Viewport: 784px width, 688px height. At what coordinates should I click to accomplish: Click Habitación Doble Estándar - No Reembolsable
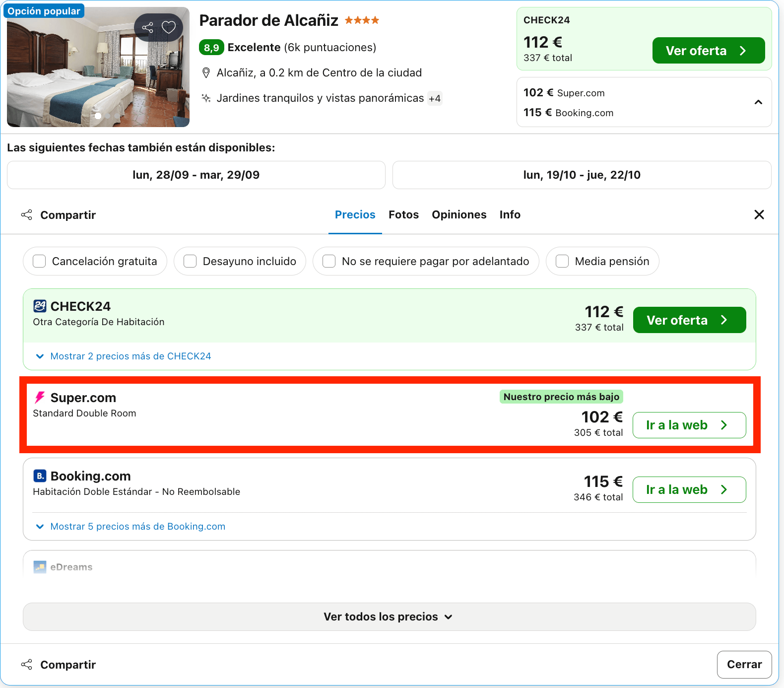136,491
